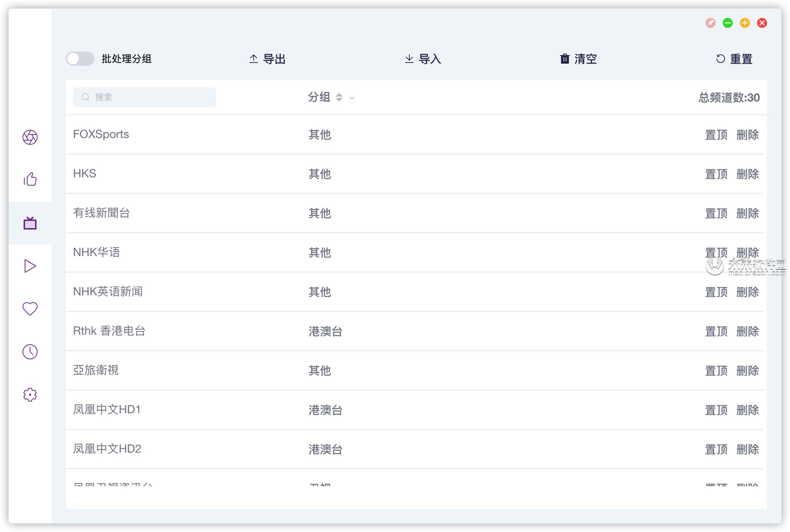Toggle the 分组 column sort arrows
The height and width of the screenshot is (532, 790).
pyautogui.click(x=339, y=97)
